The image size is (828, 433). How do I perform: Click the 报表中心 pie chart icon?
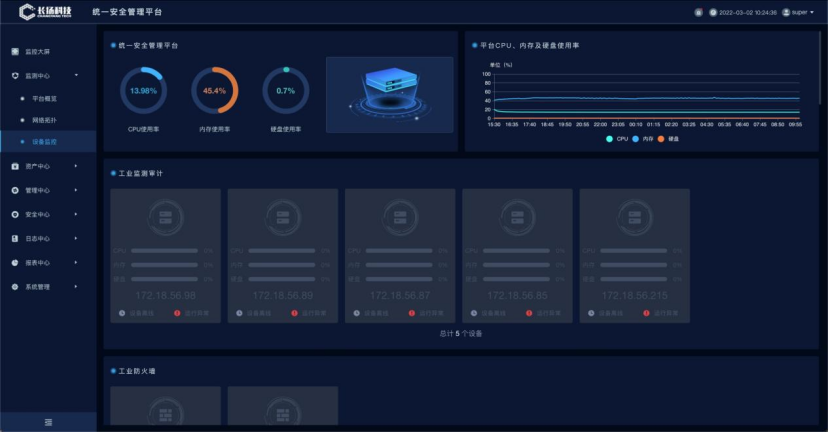pos(15,263)
